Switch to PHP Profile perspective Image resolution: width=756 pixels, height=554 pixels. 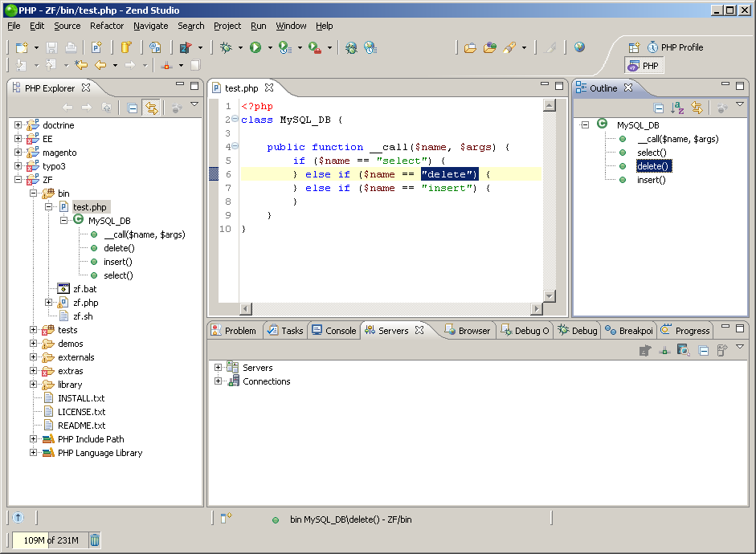coord(675,47)
